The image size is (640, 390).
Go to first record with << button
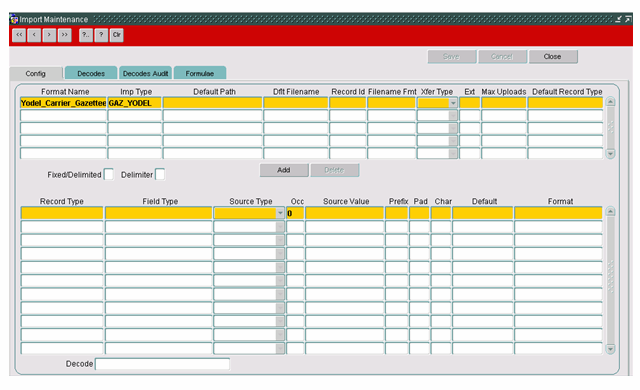point(19,35)
